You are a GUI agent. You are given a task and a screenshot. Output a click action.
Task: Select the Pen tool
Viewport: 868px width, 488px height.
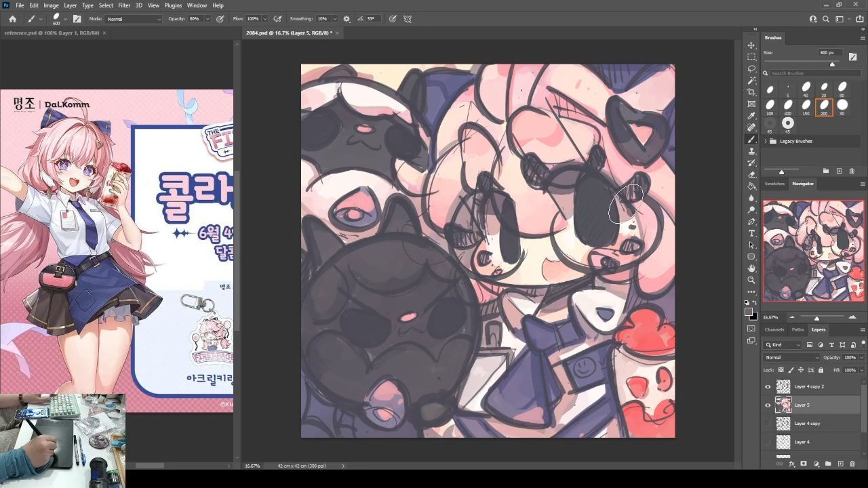[x=751, y=222]
